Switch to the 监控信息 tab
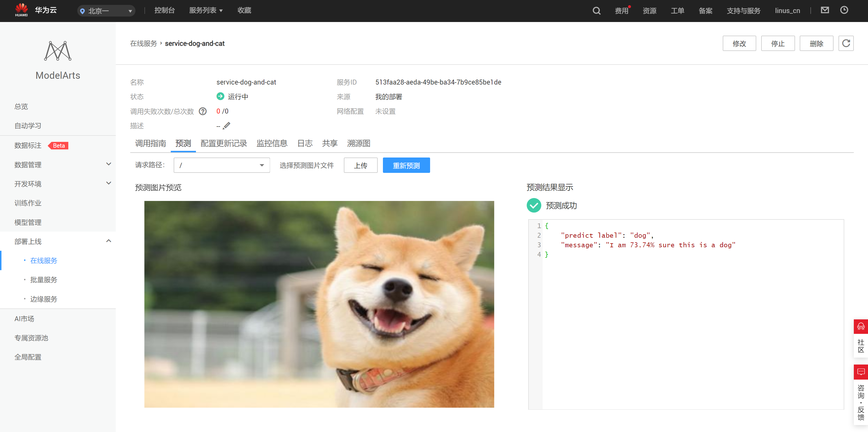This screenshot has width=868, height=432. 271,144
